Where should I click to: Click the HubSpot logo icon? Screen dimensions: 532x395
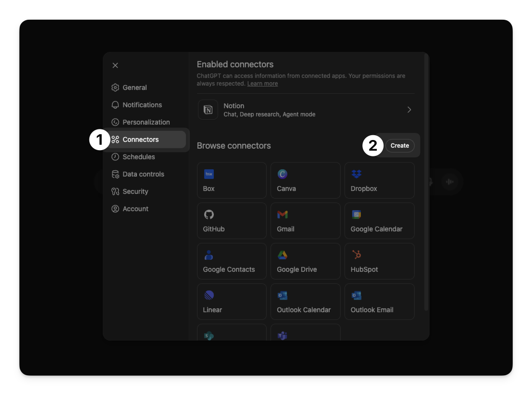tap(356, 255)
